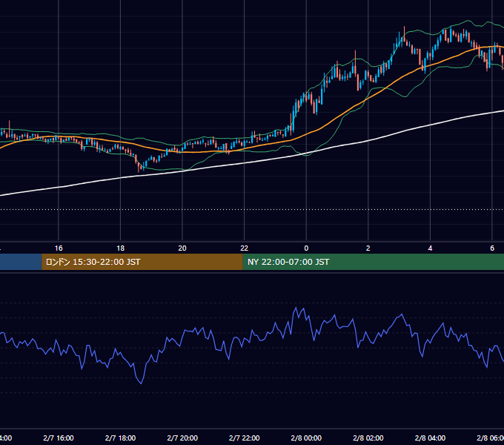Click the NY 22:00-07:00 JST session bar
Viewport: 504px width, 445px height.
[373, 262]
